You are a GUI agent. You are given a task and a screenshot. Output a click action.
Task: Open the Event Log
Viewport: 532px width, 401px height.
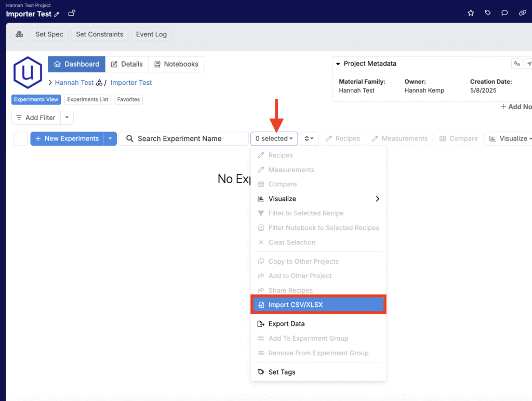(x=151, y=34)
